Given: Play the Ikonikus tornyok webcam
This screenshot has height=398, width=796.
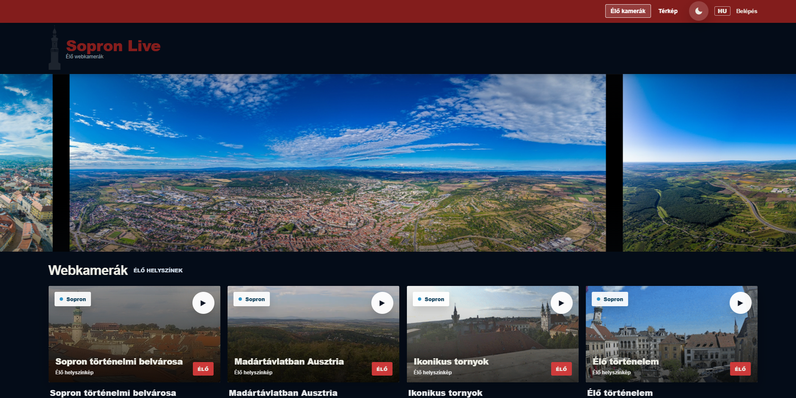Looking at the screenshot, I should [561, 303].
